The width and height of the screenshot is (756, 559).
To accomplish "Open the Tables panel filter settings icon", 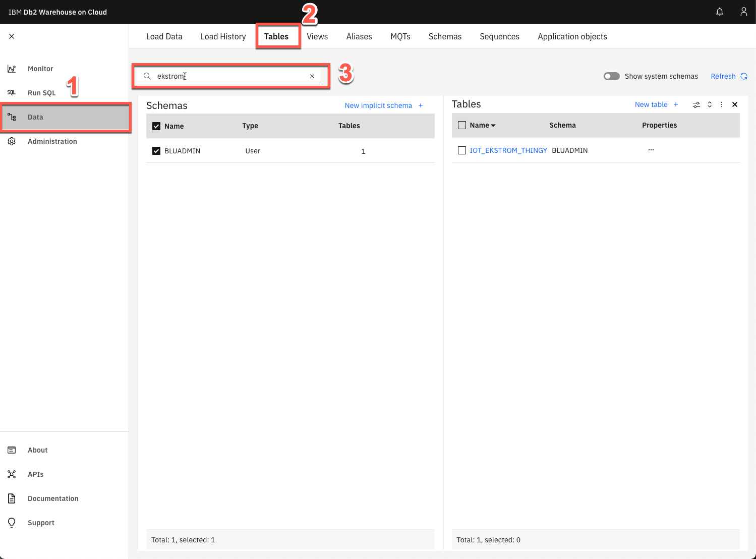I will point(696,104).
